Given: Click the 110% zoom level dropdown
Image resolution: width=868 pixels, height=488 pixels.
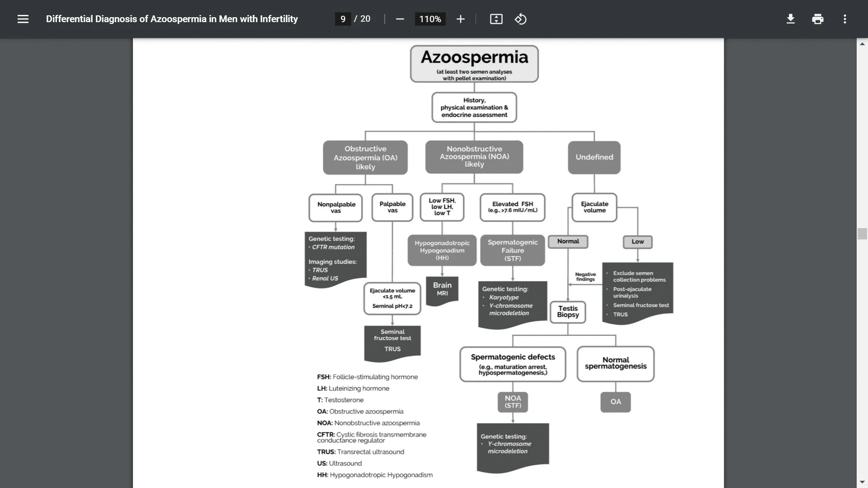Looking at the screenshot, I should point(430,19).
